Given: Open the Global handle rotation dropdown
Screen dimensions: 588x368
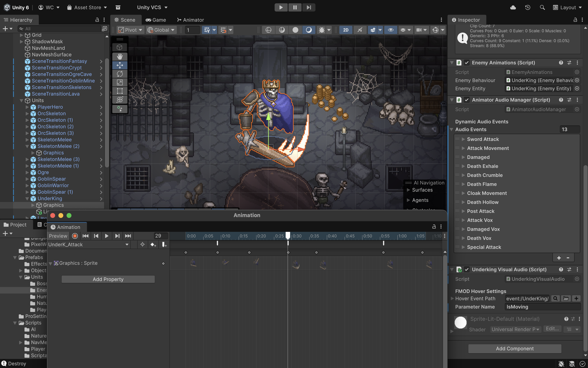Looking at the screenshot, I should [161, 30].
